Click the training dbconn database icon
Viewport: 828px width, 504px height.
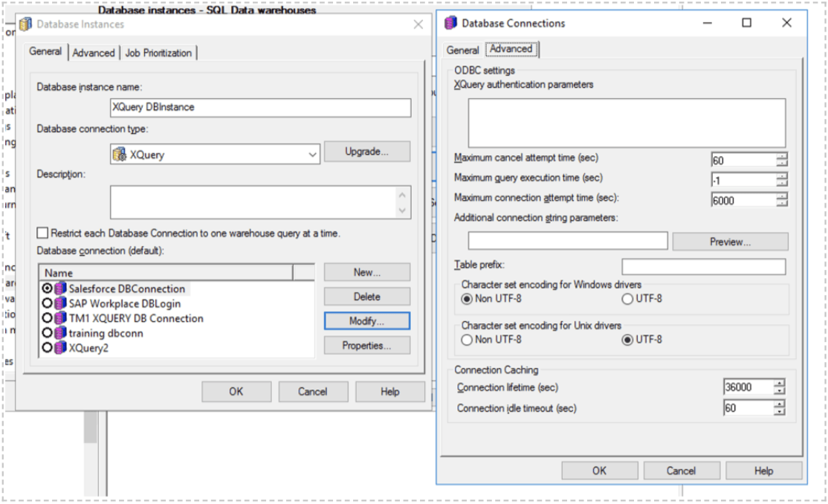(61, 333)
